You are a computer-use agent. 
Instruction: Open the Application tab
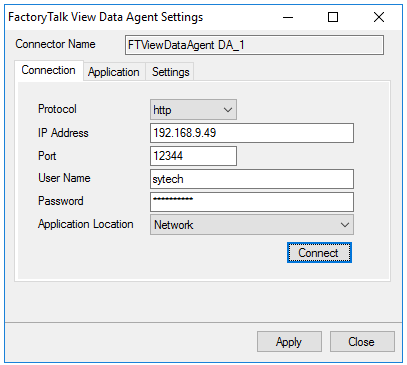pyautogui.click(x=114, y=72)
